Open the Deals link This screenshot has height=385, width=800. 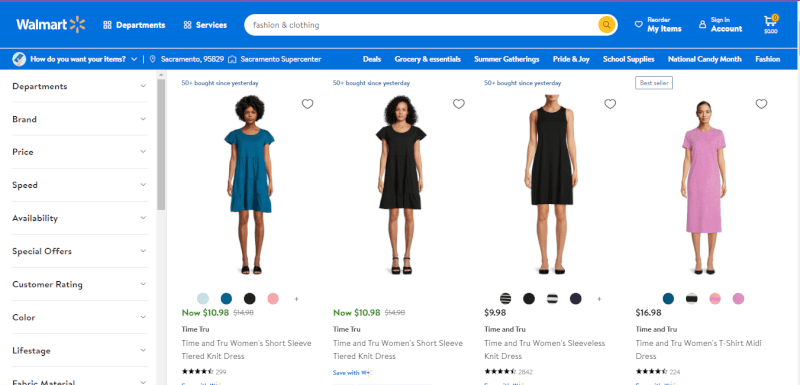click(372, 59)
